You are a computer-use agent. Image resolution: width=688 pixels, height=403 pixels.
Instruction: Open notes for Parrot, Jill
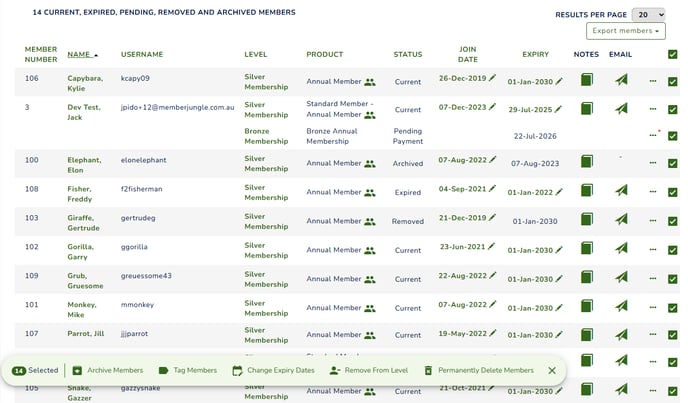coord(587,335)
